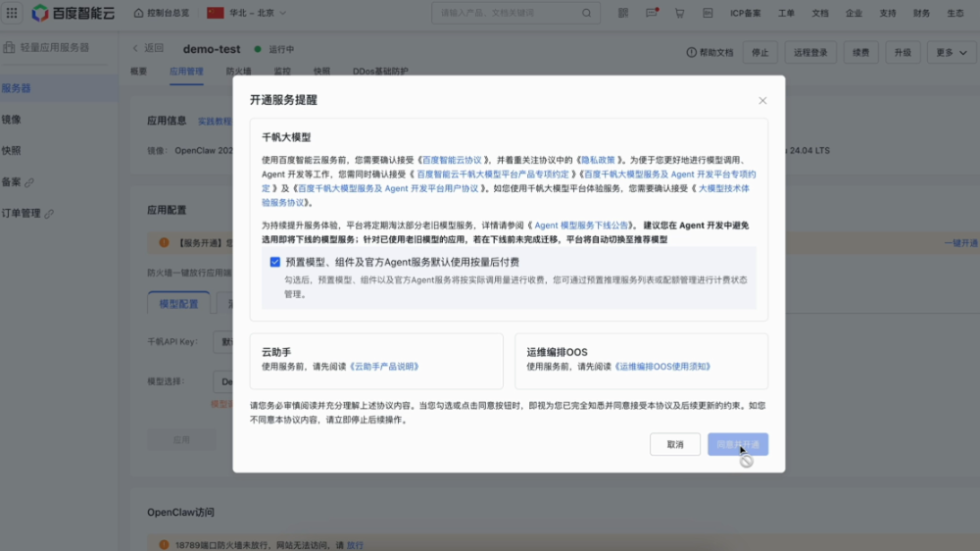Click the header search input field

(505, 14)
